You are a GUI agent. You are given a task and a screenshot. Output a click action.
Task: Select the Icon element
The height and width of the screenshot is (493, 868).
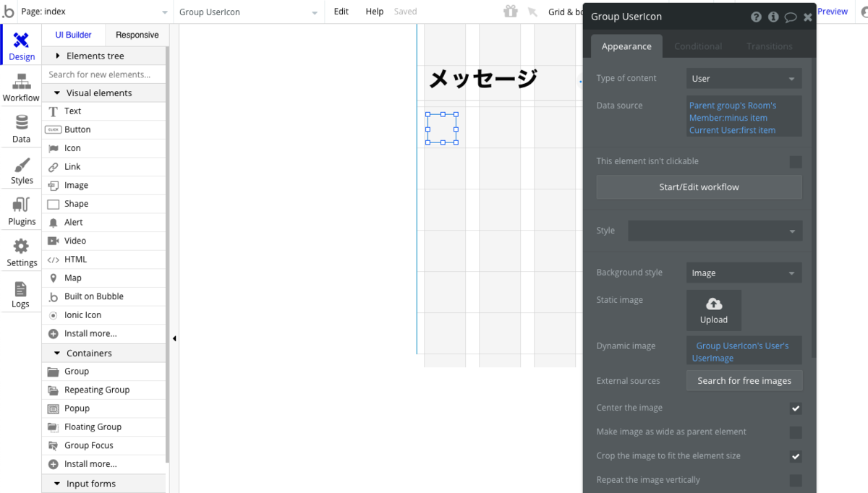pyautogui.click(x=104, y=148)
